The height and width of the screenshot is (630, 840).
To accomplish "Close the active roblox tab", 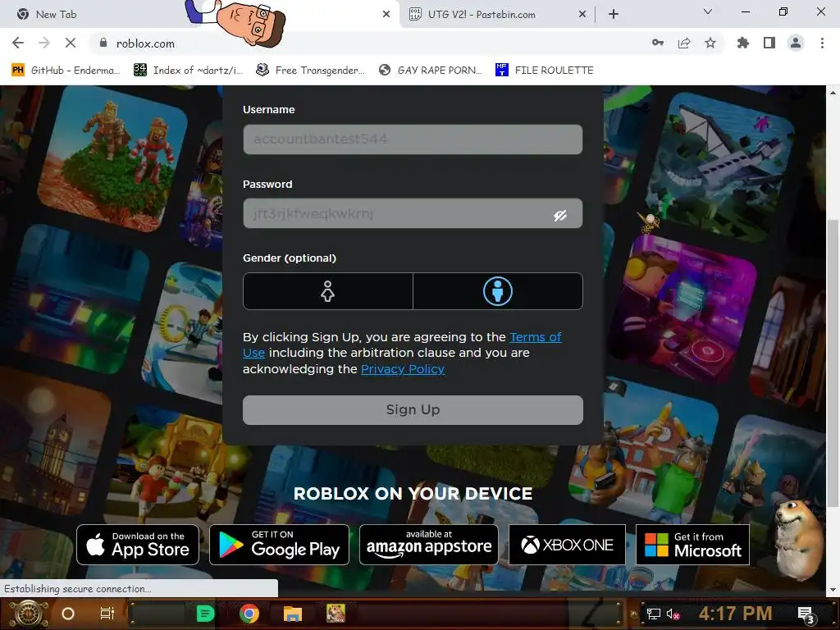I will (x=386, y=15).
